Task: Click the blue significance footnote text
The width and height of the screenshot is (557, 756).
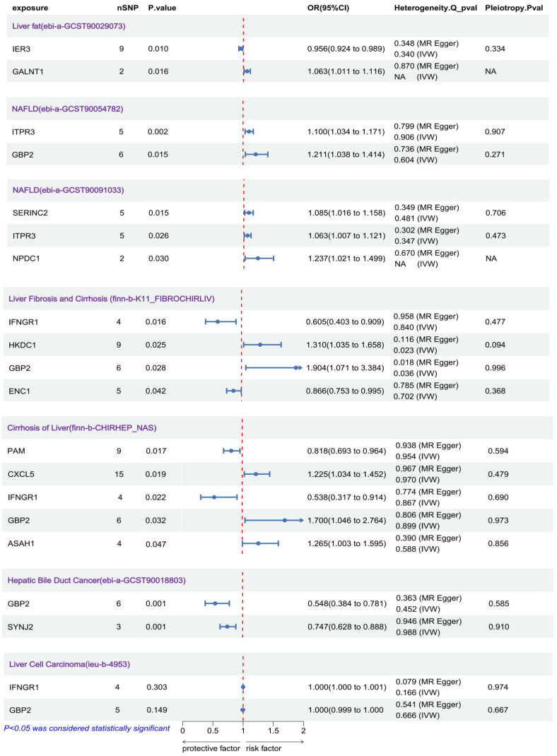Action: click(x=87, y=728)
